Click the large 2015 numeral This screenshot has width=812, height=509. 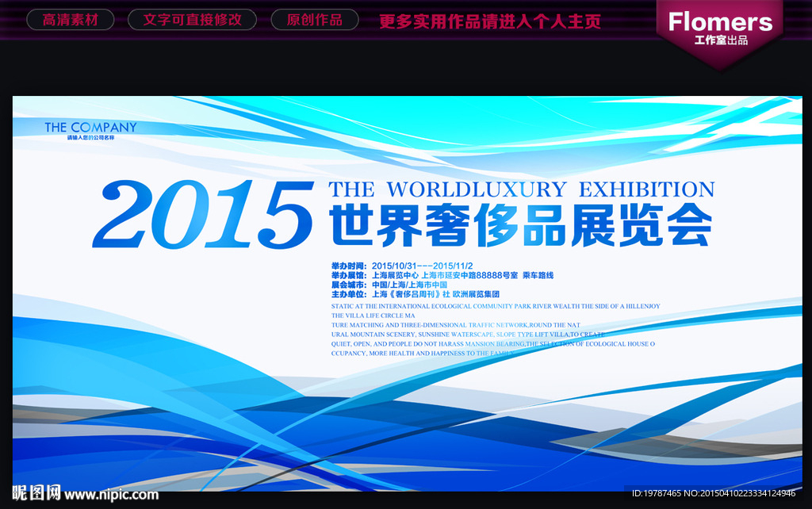tap(203, 214)
